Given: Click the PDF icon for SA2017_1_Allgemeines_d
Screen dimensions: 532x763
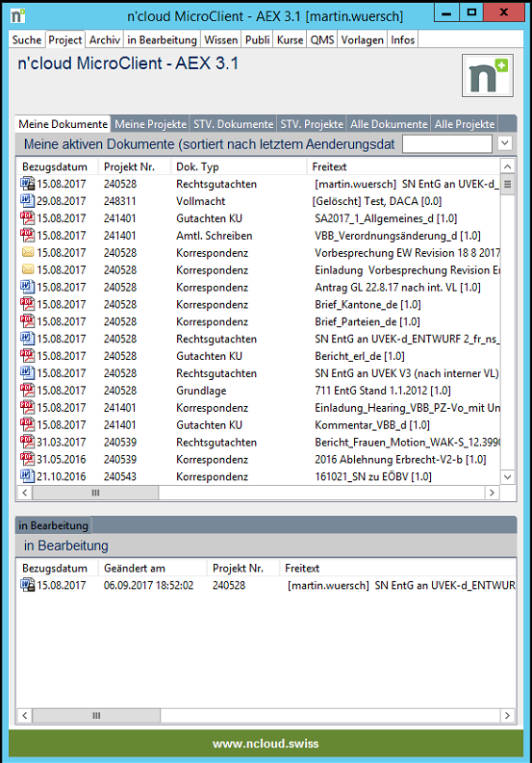Looking at the screenshot, I should 27,218.
